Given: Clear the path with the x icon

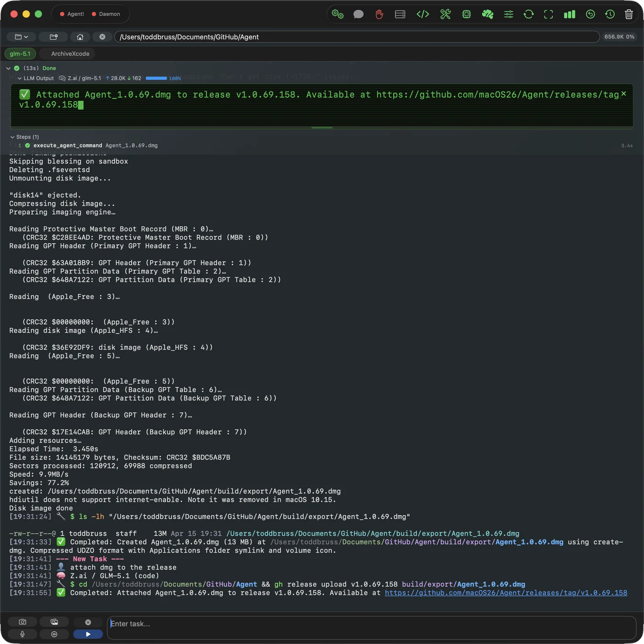Looking at the screenshot, I should pos(102,37).
